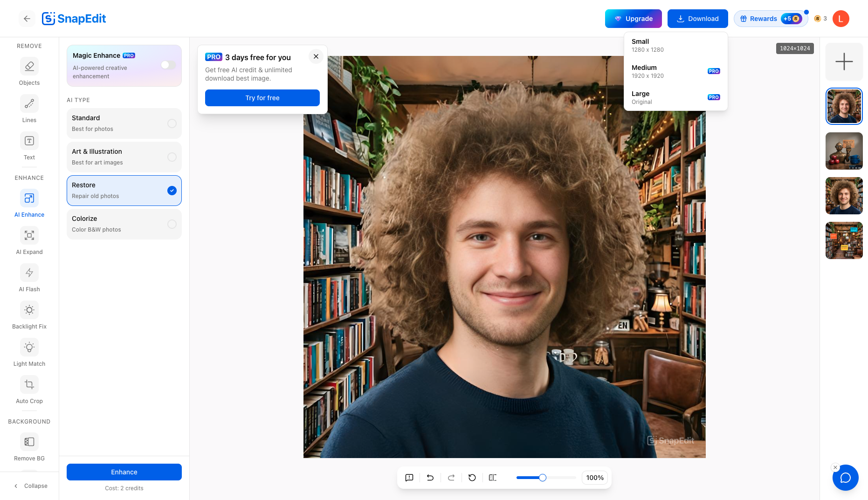Collapse the left sidebar
Image resolution: width=868 pixels, height=500 pixels.
31,486
